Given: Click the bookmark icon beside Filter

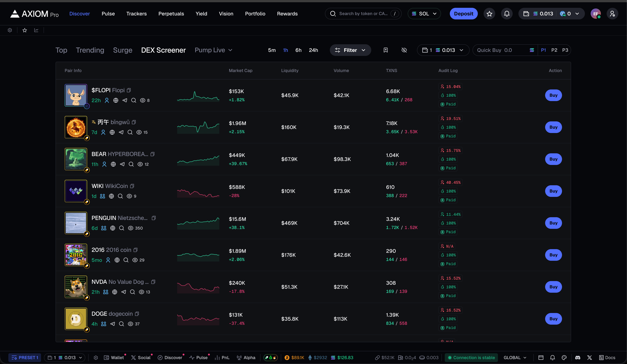Looking at the screenshot, I should [x=386, y=50].
